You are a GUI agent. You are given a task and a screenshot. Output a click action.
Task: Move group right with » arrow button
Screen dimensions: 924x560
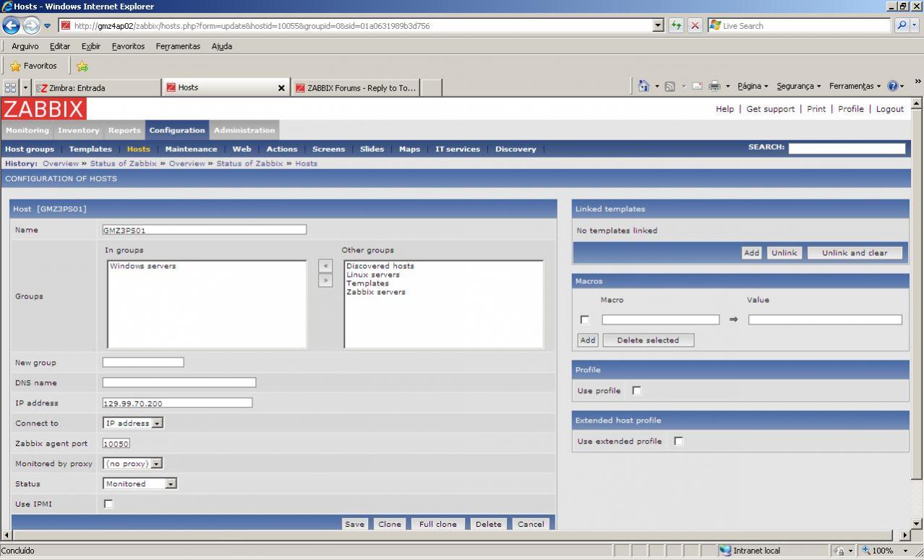pos(325,280)
